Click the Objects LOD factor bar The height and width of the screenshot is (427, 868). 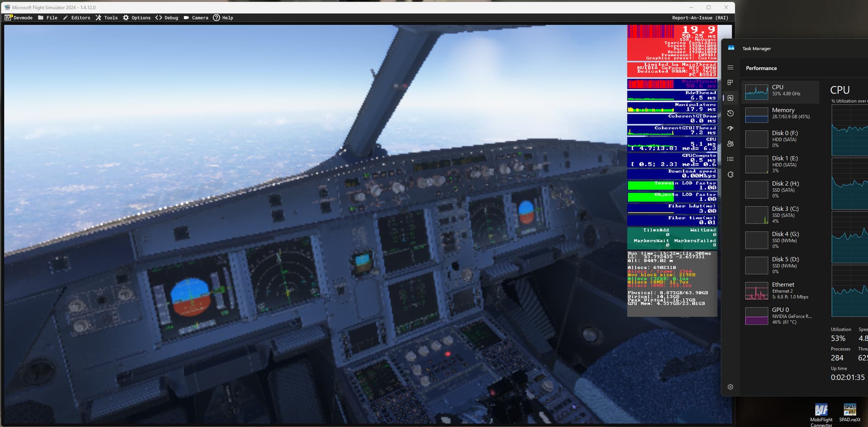coord(672,197)
